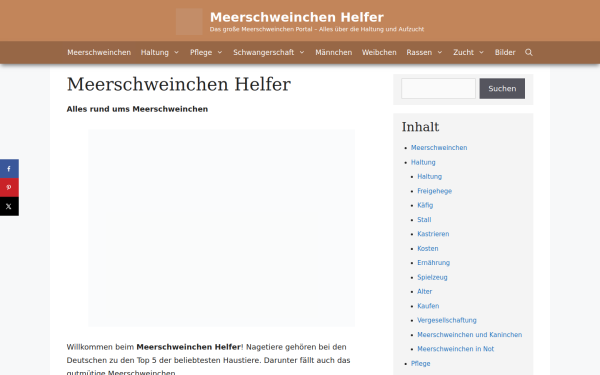Open Meerschweinchen in Not link
This screenshot has height=375, width=600.
pos(455,349)
